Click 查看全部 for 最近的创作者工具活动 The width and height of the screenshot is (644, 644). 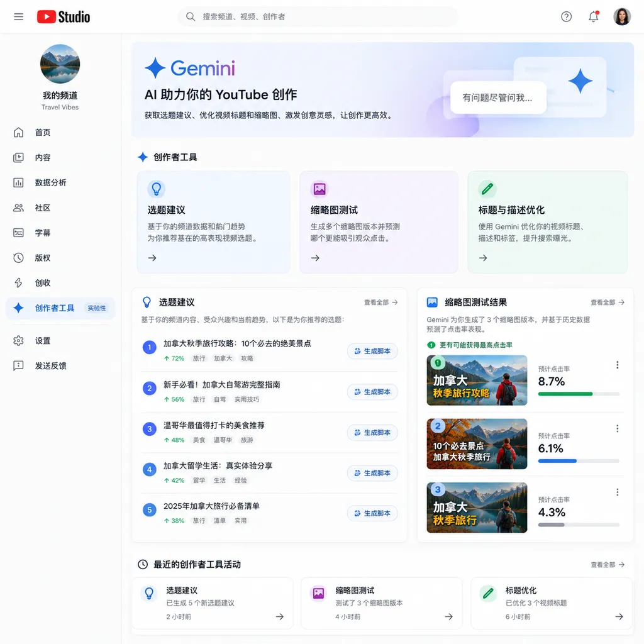pyautogui.click(x=608, y=565)
